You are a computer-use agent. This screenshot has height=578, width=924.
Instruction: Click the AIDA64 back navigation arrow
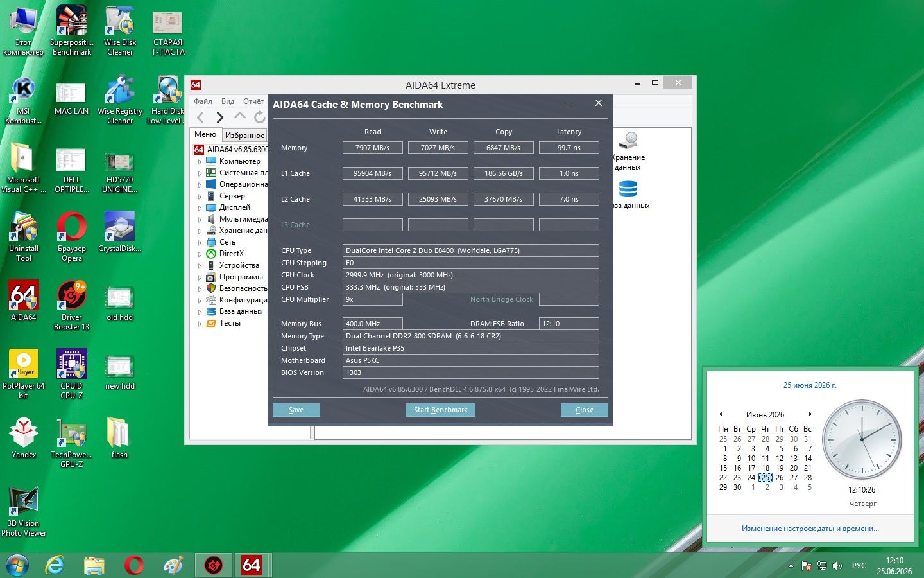pyautogui.click(x=201, y=117)
